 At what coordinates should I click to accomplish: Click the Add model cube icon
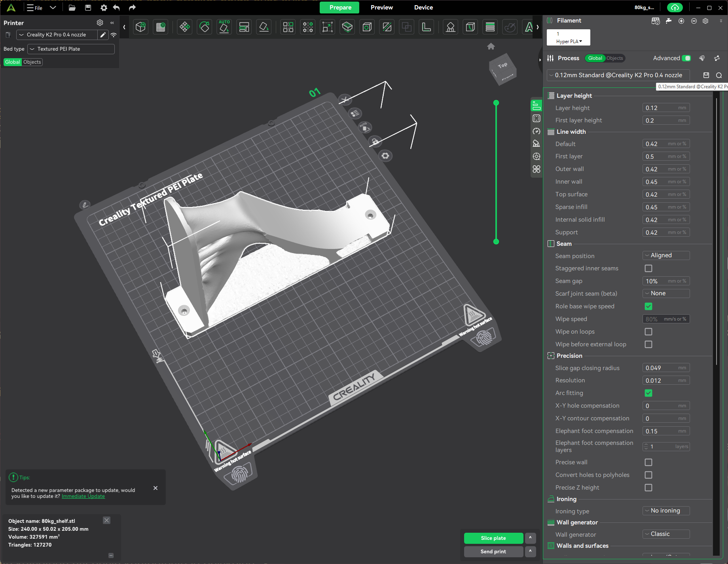pyautogui.click(x=140, y=27)
